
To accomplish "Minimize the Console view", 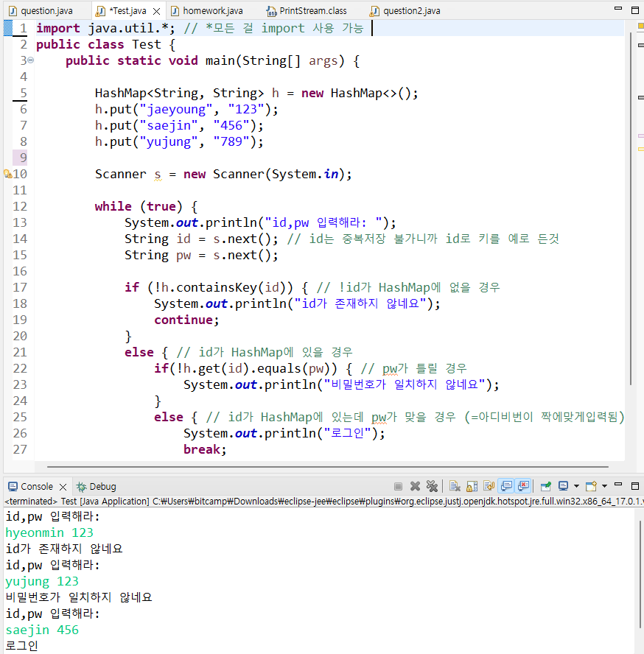I will [x=618, y=485].
